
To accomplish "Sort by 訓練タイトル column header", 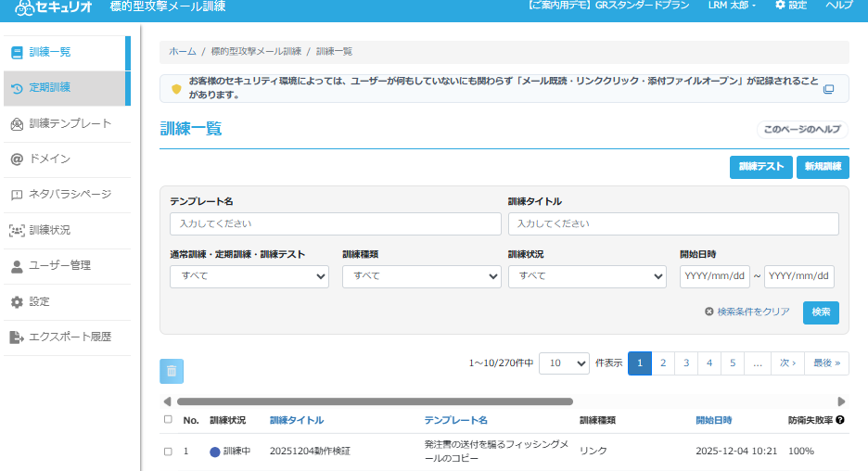I will 297,420.
